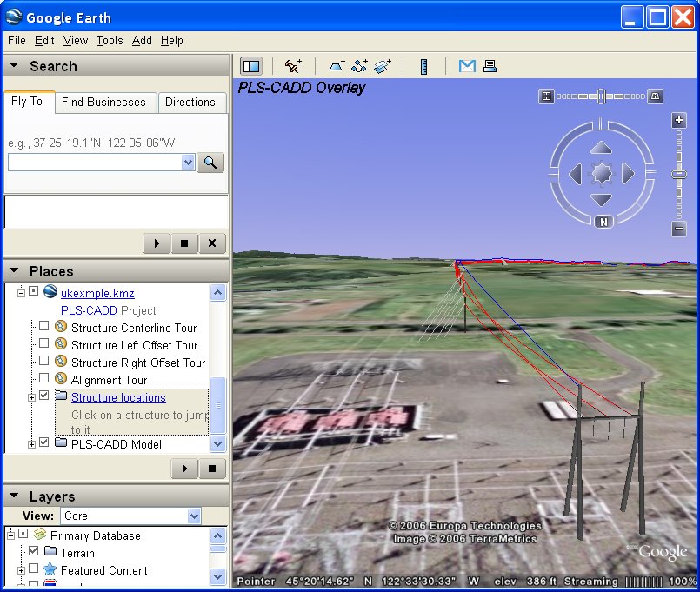Viewport: 700px width, 592px height.
Task: Click the Featured Content star icon
Action: point(50,569)
